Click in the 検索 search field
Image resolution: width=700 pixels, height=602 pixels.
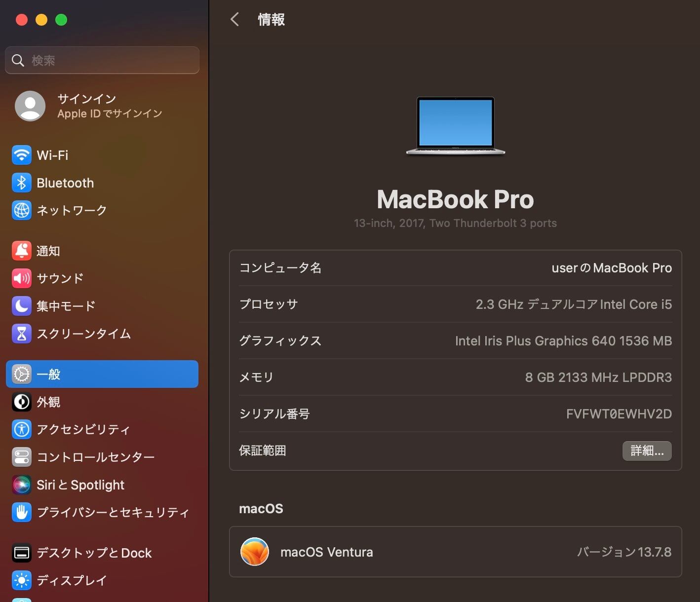pos(102,60)
